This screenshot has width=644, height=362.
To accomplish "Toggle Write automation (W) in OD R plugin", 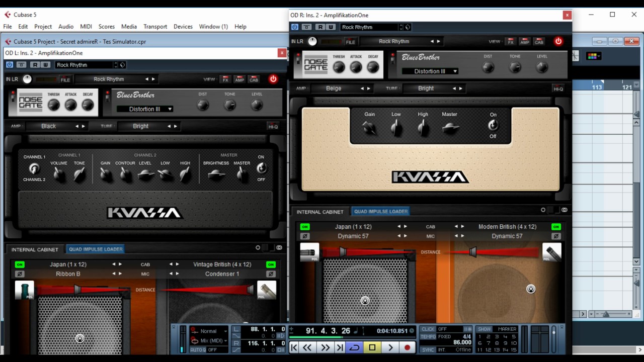I will pos(331,27).
